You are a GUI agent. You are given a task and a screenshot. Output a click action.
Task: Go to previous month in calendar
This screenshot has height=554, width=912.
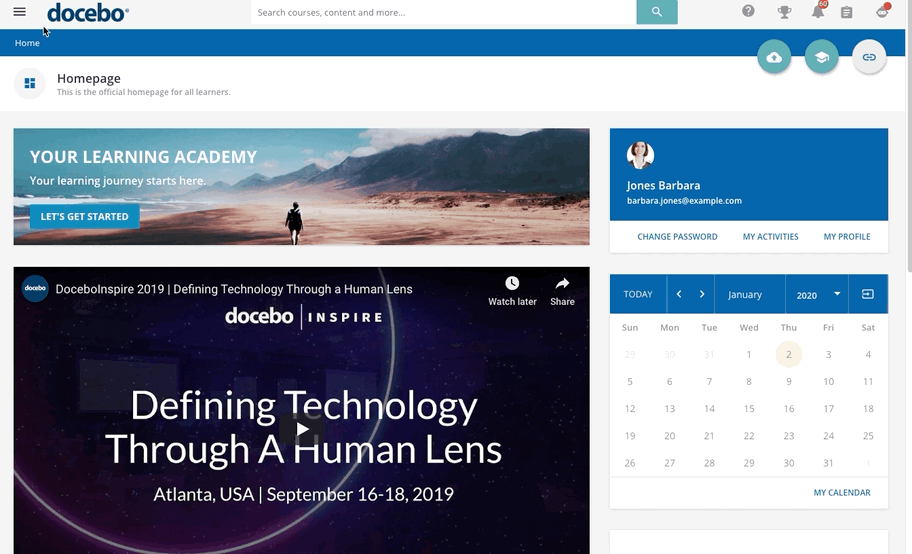click(679, 294)
